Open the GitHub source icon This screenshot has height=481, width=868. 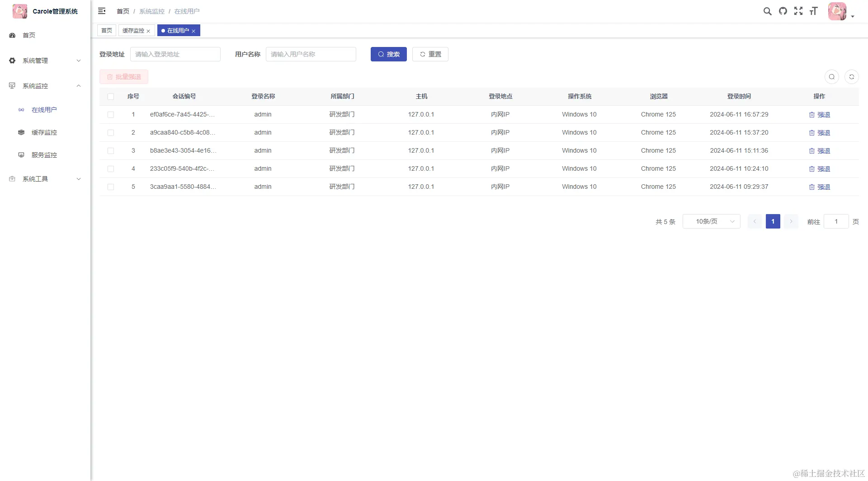pyautogui.click(x=783, y=11)
